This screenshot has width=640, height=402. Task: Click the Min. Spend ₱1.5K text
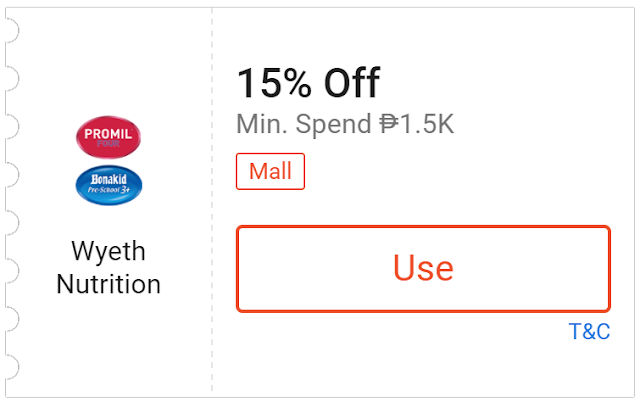click(345, 125)
